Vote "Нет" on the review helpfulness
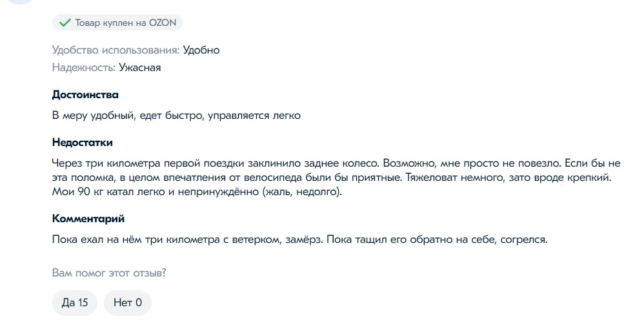The height and width of the screenshot is (334, 644). pyautogui.click(x=127, y=302)
